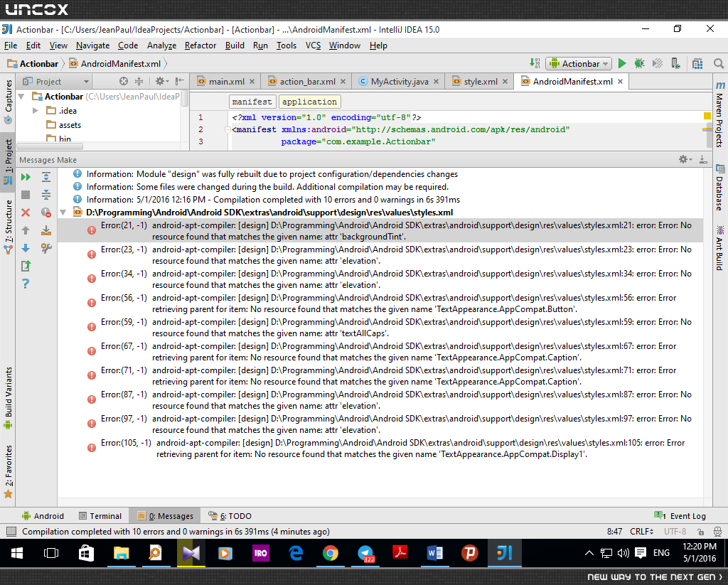
Task: Expand the .idea folder
Action: (x=36, y=110)
